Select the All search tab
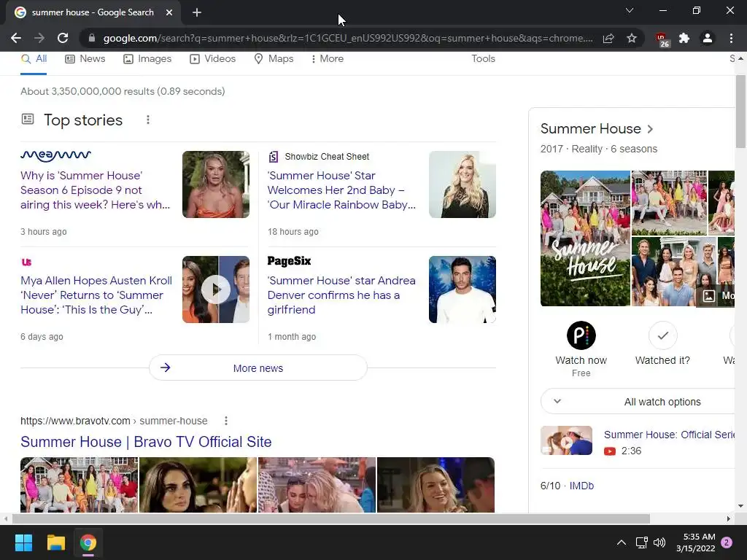The image size is (747, 560). coord(34,58)
